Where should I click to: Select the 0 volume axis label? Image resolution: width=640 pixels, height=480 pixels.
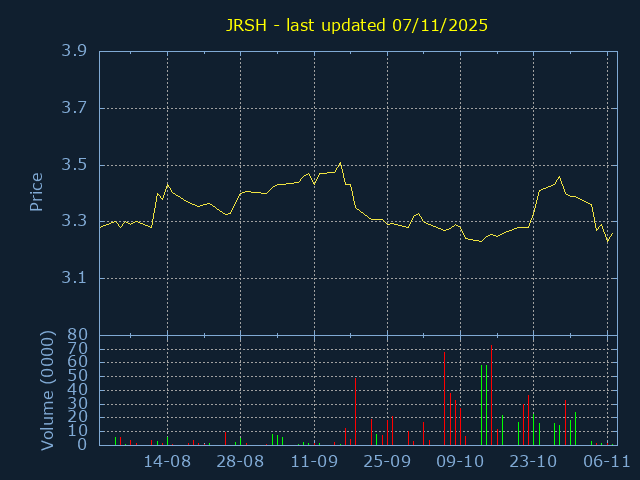(83, 445)
